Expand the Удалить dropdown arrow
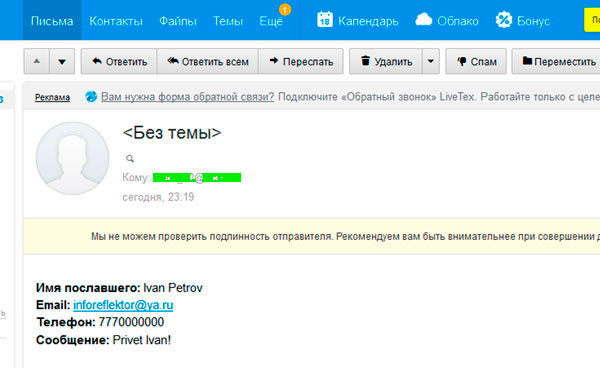600x368 pixels. click(431, 61)
